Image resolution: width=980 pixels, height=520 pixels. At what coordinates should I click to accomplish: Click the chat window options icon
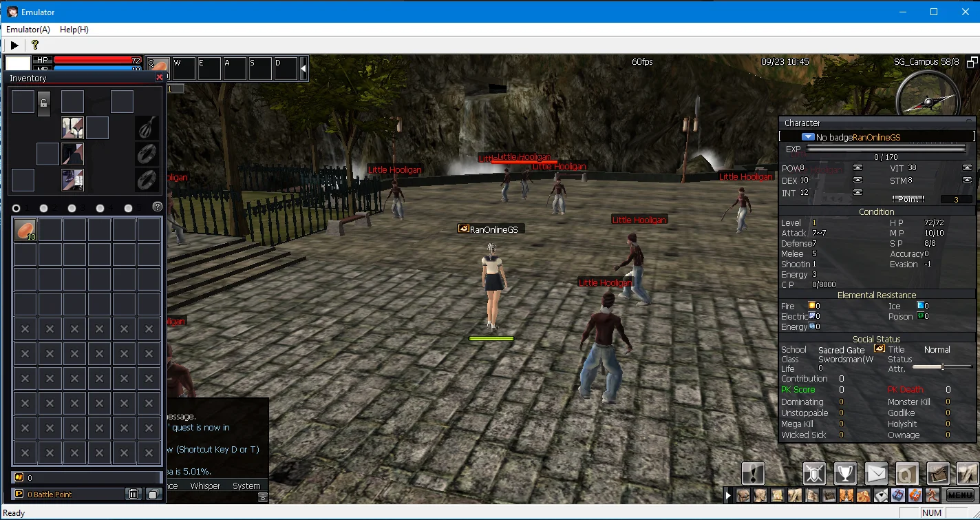pos(262,497)
